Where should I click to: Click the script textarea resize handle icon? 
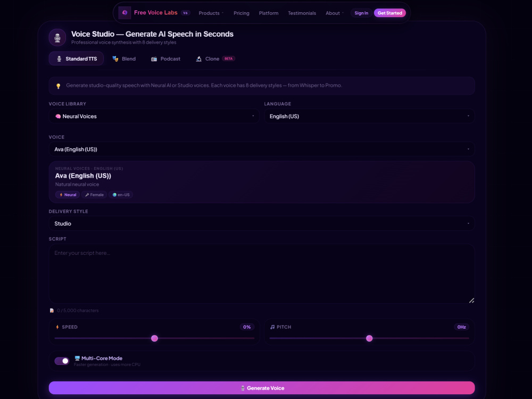[471, 300]
